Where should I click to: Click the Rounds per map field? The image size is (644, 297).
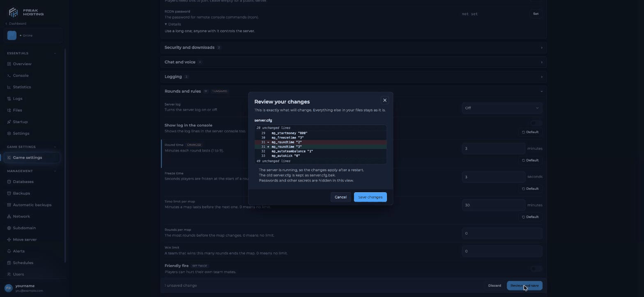click(502, 233)
